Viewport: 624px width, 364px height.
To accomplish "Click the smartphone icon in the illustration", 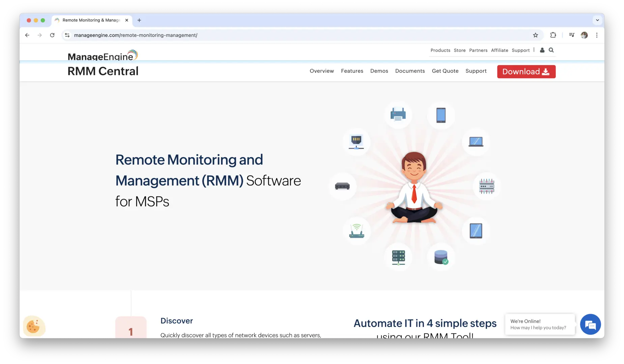I will 441,115.
